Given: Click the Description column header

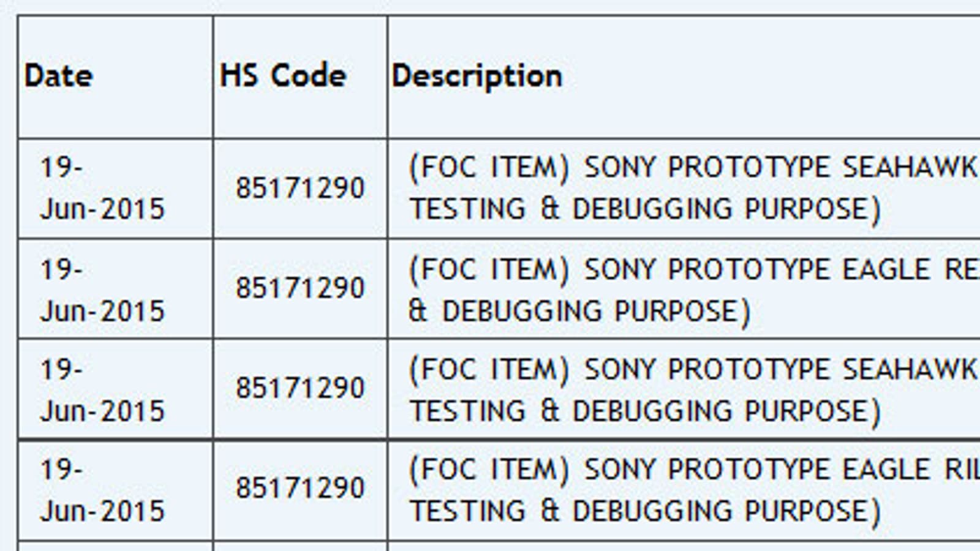Looking at the screenshot, I should pos(477,76).
